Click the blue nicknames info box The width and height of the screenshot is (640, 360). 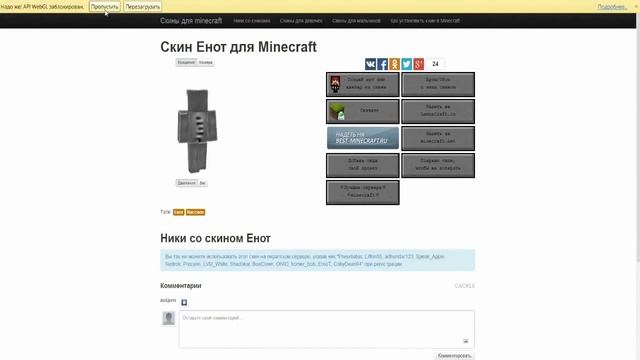pos(318,260)
